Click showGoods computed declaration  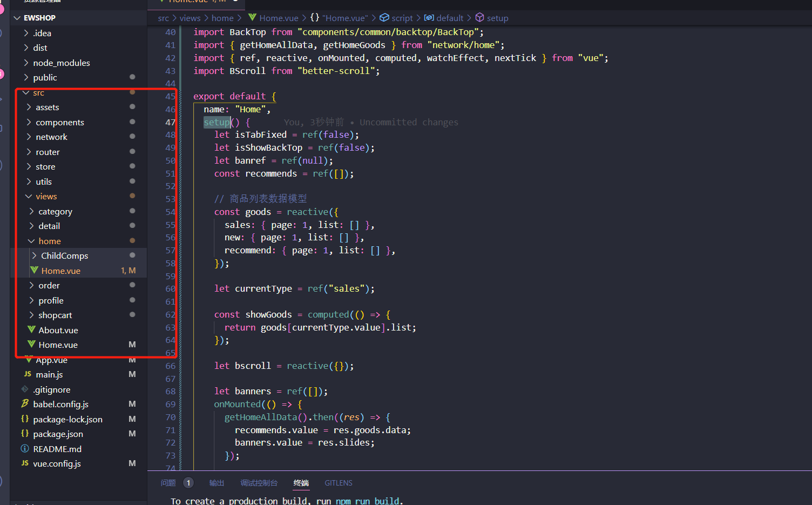[268, 315]
